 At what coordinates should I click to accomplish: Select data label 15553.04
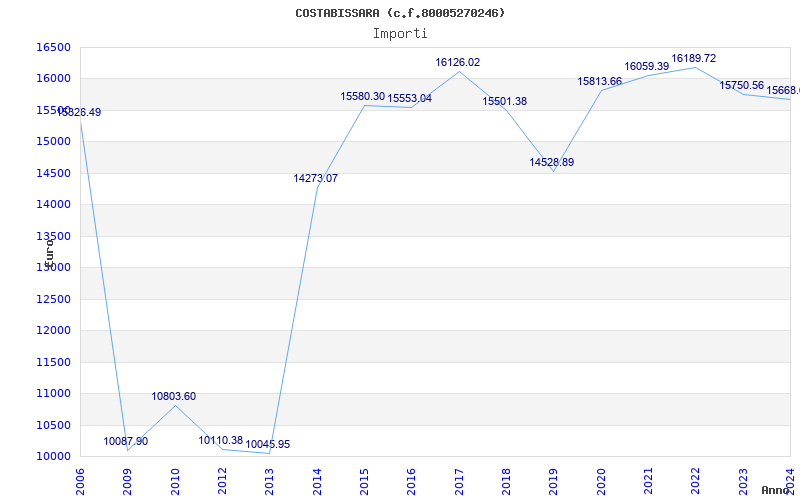coord(410,98)
